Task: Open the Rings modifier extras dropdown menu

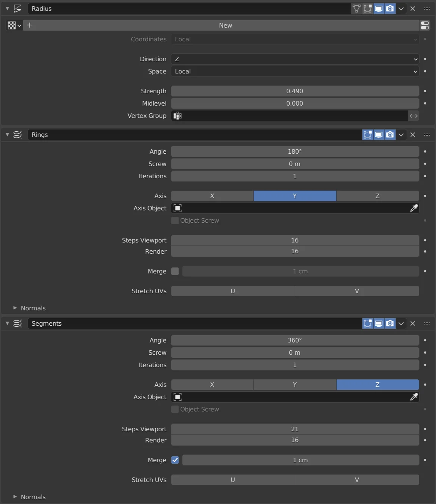Action: [401, 135]
